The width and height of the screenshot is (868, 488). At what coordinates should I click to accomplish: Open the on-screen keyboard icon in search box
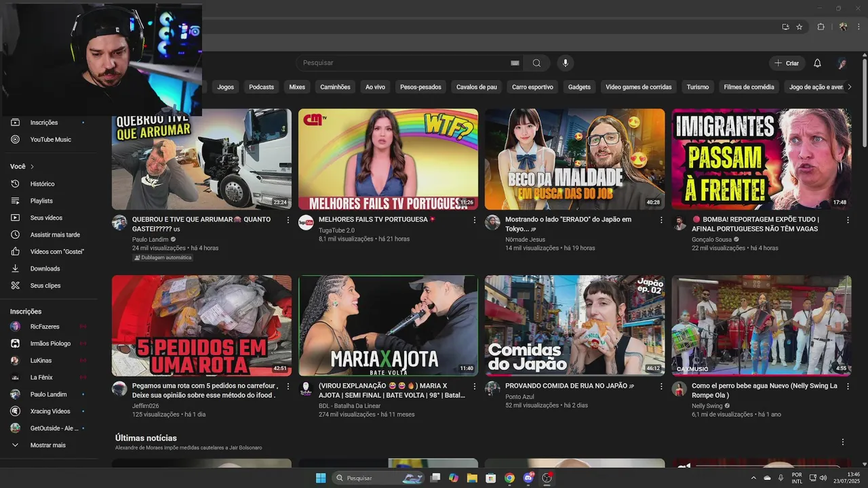(x=515, y=63)
